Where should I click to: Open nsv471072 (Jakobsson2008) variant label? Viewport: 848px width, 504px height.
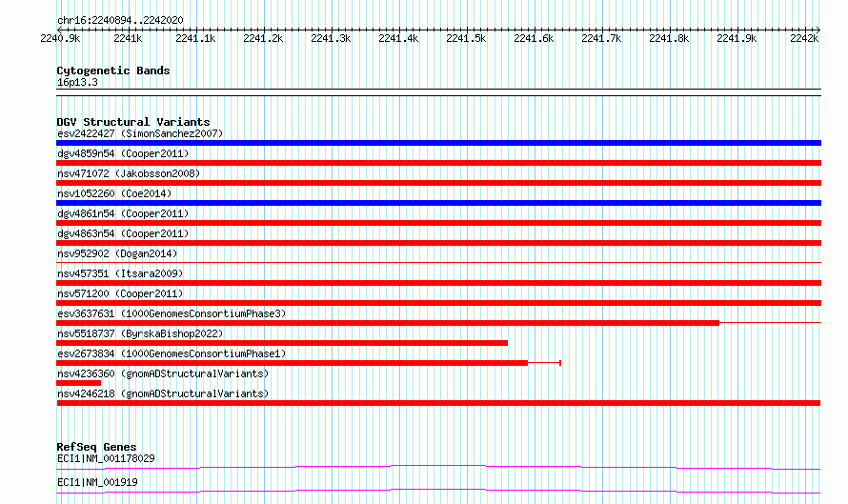tap(129, 173)
